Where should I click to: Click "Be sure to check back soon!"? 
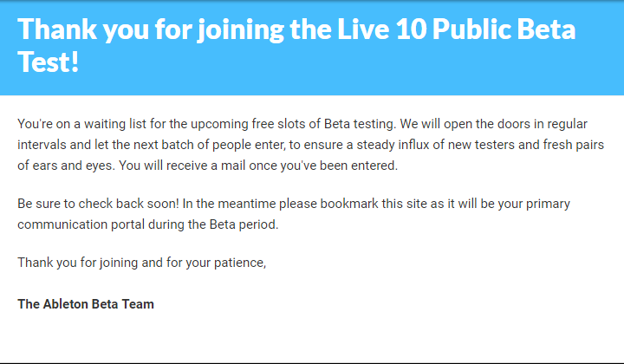[x=98, y=204]
